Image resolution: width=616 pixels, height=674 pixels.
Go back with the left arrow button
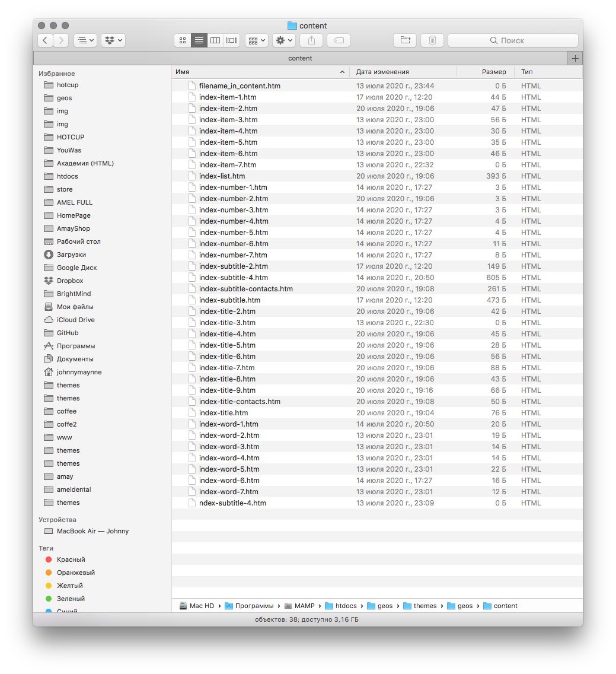click(x=45, y=40)
